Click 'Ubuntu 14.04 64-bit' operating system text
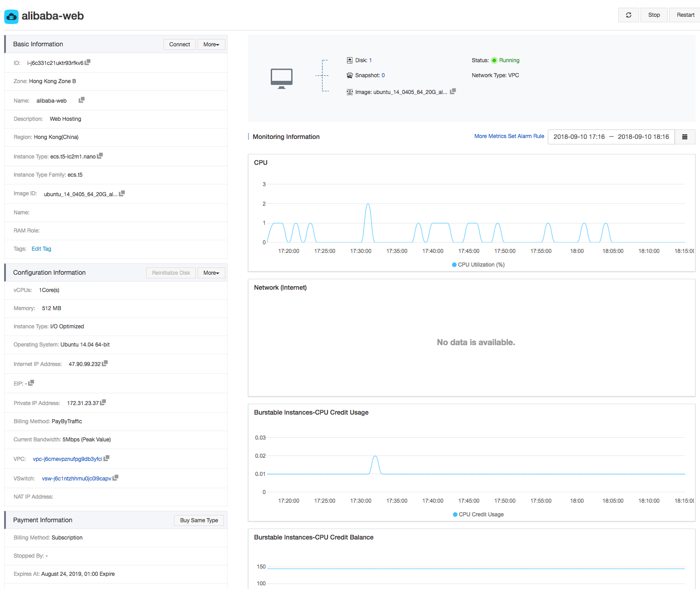 point(85,345)
